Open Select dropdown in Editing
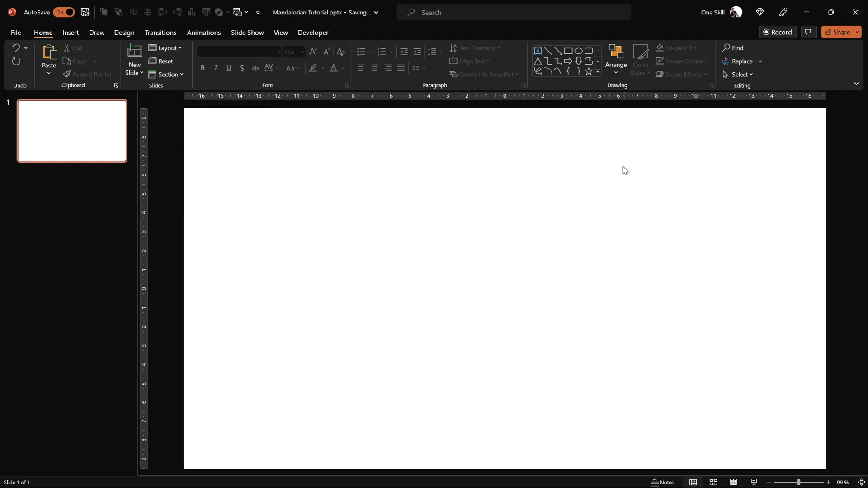 pos(738,74)
